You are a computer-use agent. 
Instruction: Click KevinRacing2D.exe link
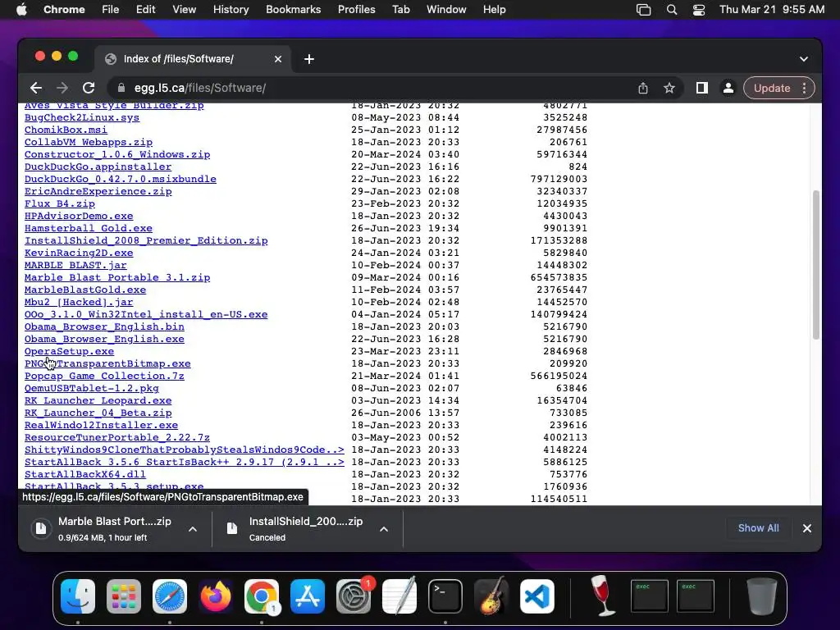(x=79, y=253)
